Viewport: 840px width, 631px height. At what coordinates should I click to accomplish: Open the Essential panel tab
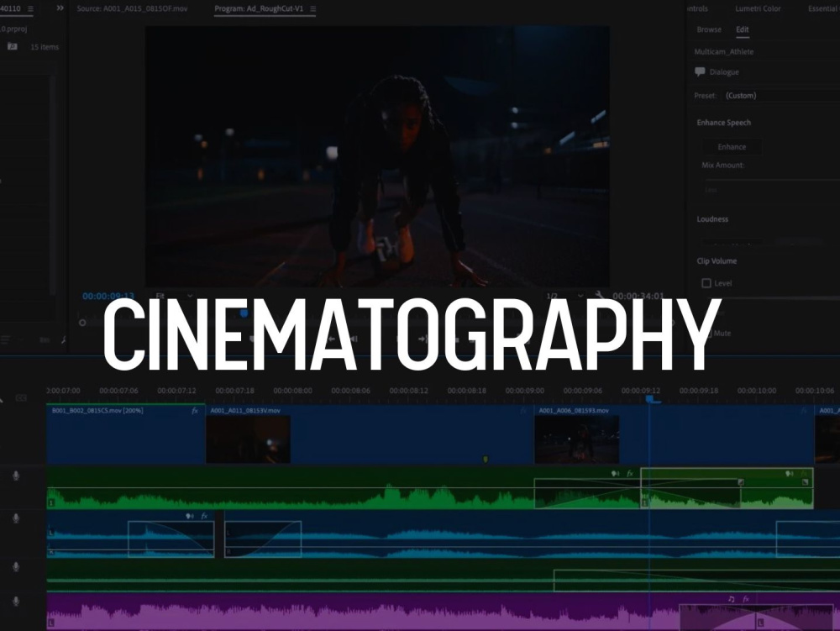coord(823,8)
